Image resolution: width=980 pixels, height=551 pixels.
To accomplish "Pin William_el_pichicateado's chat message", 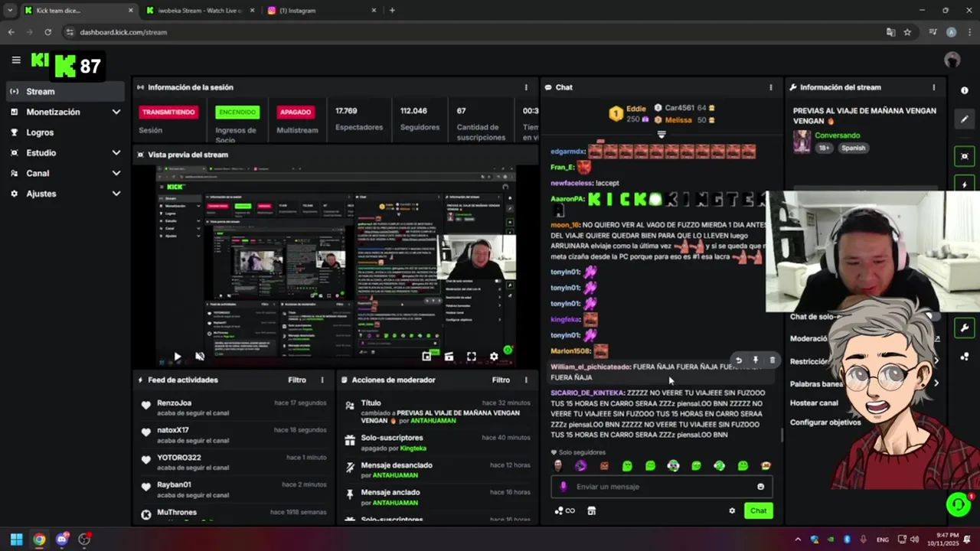I will click(x=756, y=360).
